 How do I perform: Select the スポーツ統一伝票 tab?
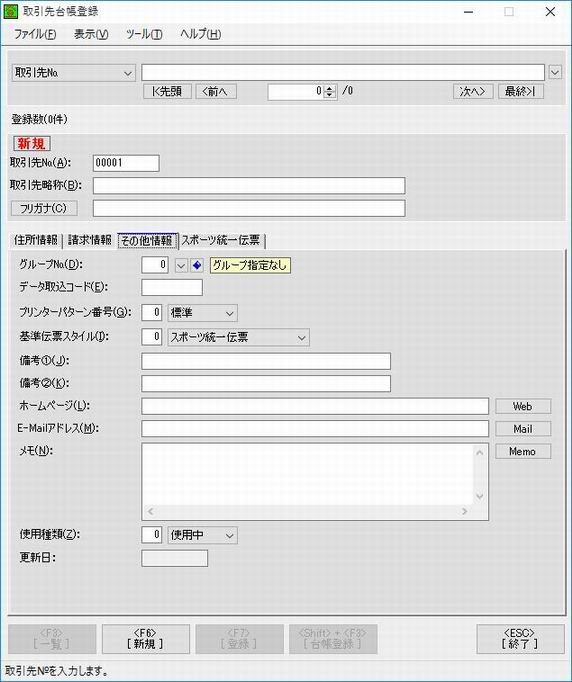221,240
